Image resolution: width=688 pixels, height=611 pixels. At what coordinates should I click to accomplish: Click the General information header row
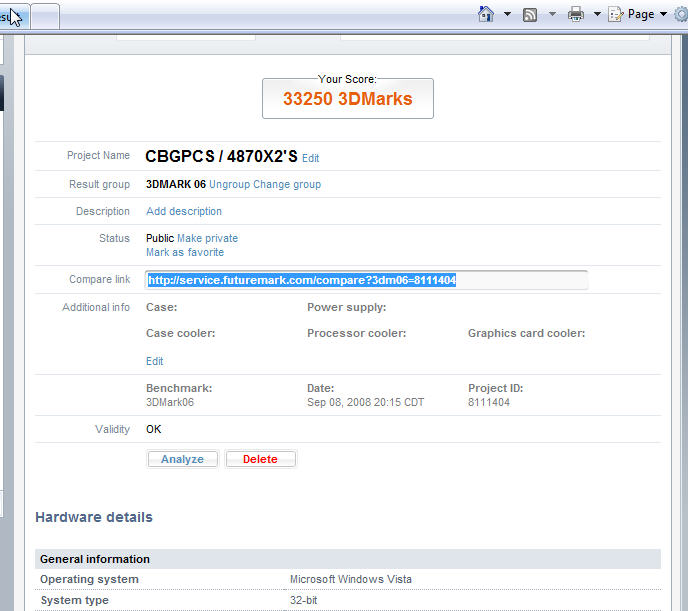point(348,559)
